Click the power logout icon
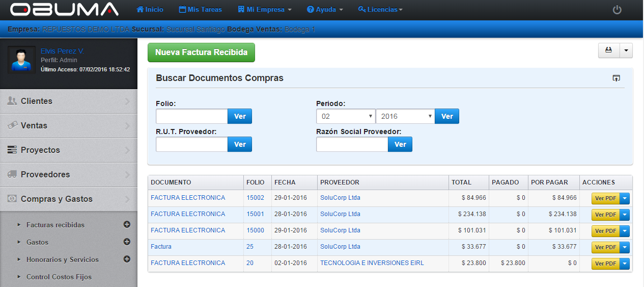 coord(617,10)
